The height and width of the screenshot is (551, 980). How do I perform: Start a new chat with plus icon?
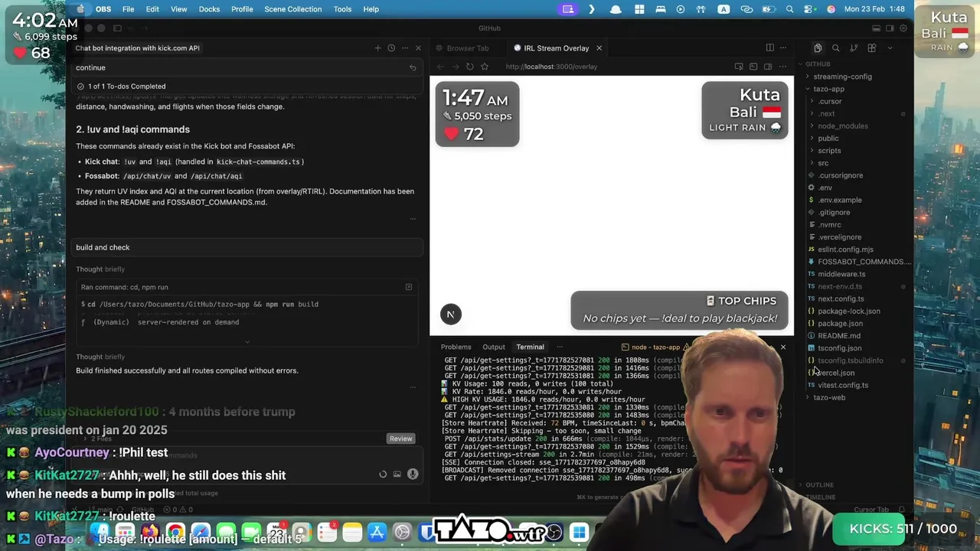pyautogui.click(x=377, y=48)
